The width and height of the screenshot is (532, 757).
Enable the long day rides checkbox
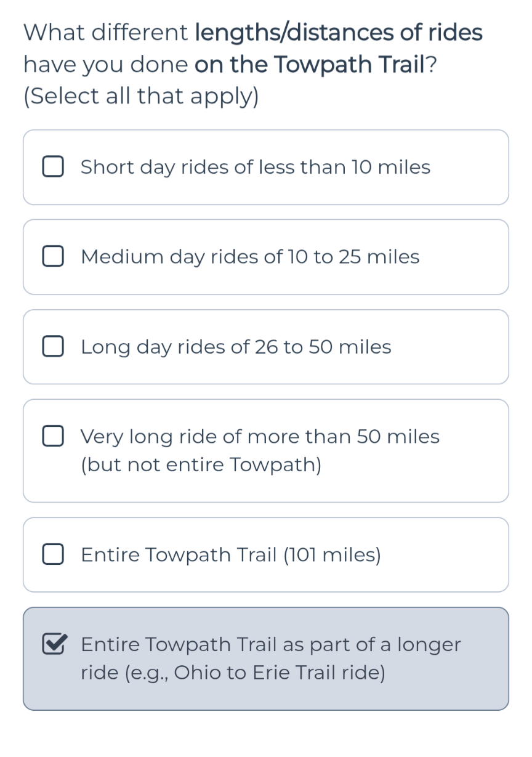click(53, 347)
